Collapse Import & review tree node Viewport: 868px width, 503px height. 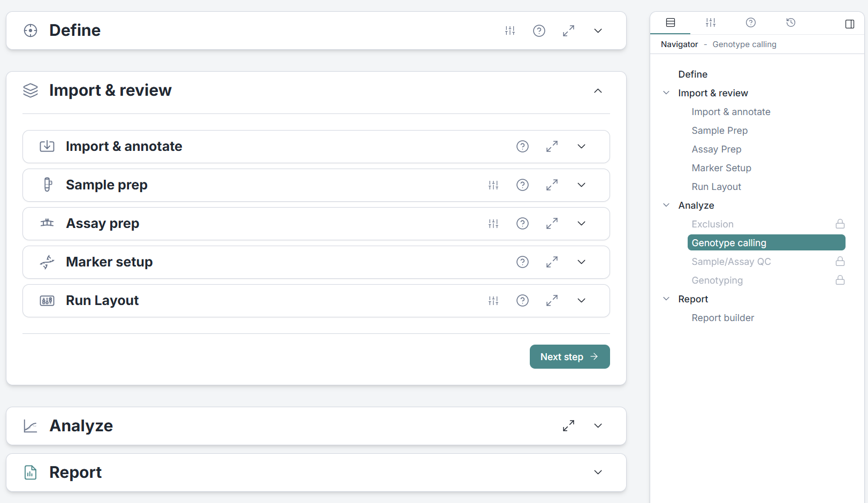[666, 93]
